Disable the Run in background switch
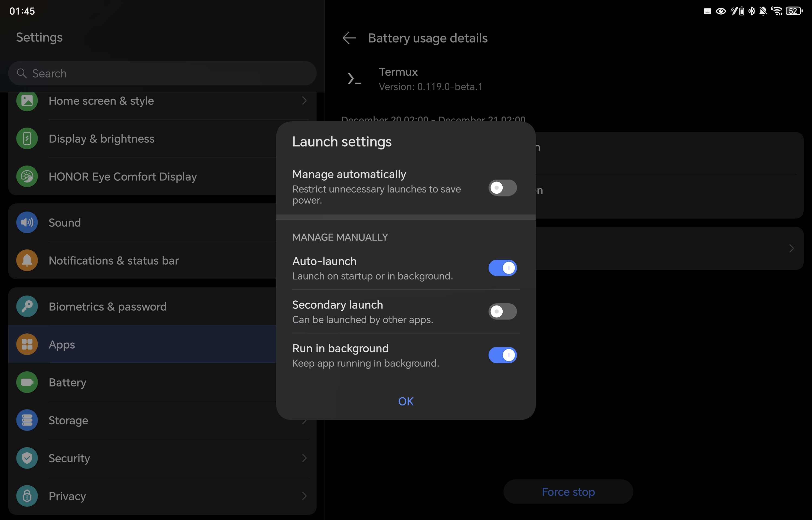This screenshot has width=812, height=520. pyautogui.click(x=502, y=355)
